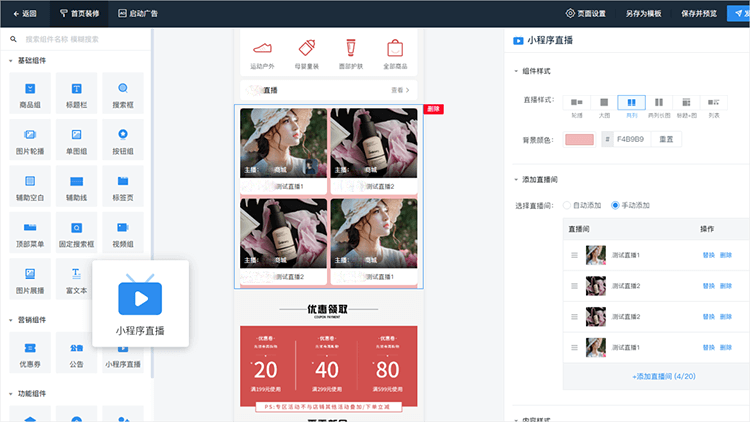Viewport: 750px width, 422px height.
Task: Choose the 列表 live style option
Action: [x=714, y=102]
